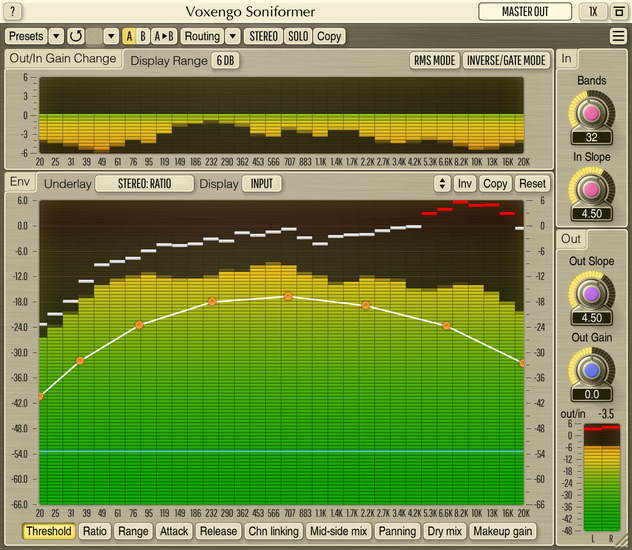Open the Routing dropdown arrow
Viewport: 632px width, 550px height.
233,36
